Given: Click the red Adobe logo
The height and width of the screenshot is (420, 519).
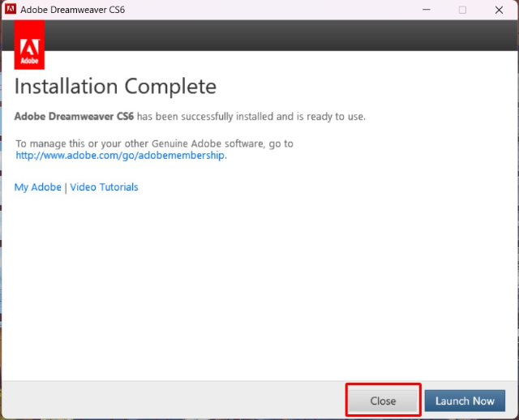Looking at the screenshot, I should pyautogui.click(x=29, y=45).
